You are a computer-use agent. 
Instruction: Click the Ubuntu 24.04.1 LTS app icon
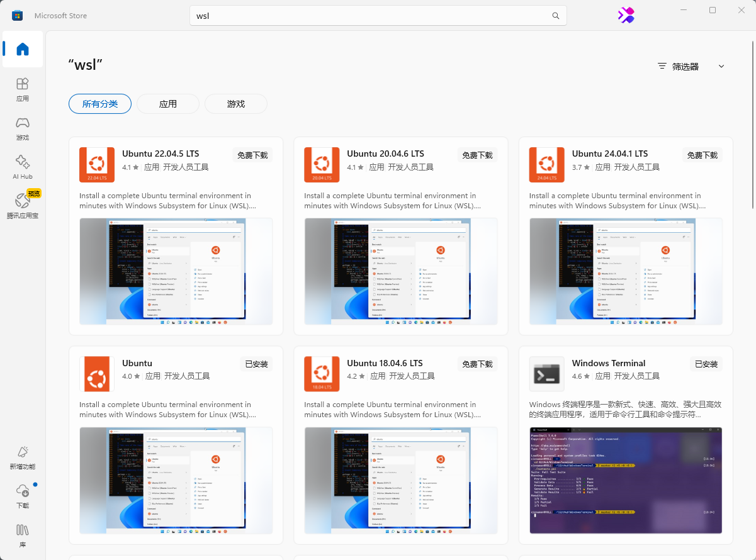click(546, 165)
